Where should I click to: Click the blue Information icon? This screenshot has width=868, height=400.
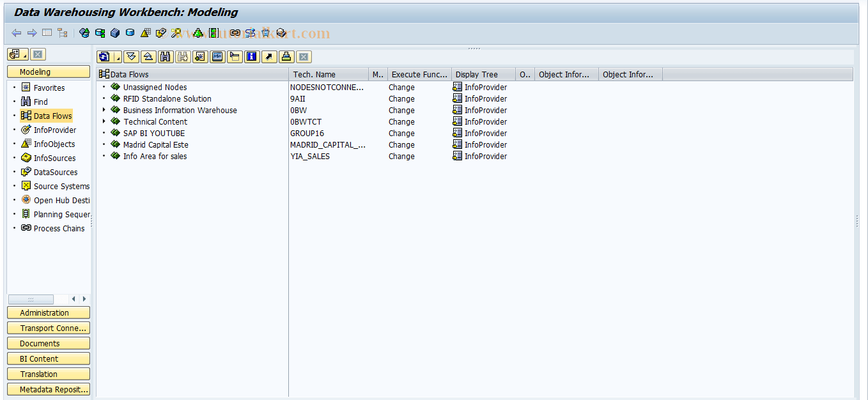coord(251,57)
